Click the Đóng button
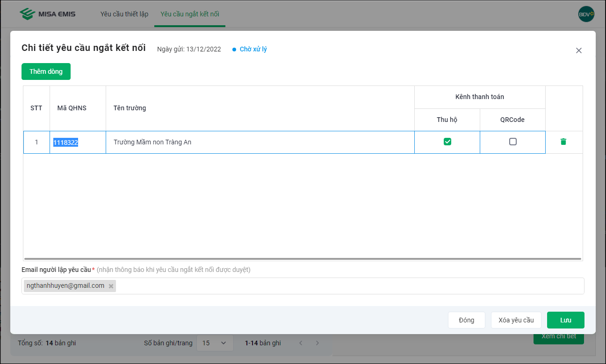The width and height of the screenshot is (606, 364). (467, 320)
